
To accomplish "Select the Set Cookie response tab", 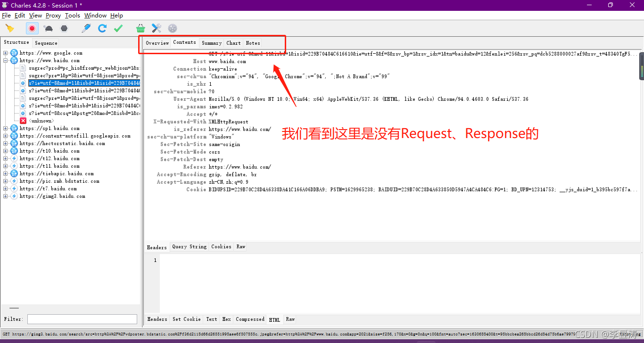I will (187, 319).
